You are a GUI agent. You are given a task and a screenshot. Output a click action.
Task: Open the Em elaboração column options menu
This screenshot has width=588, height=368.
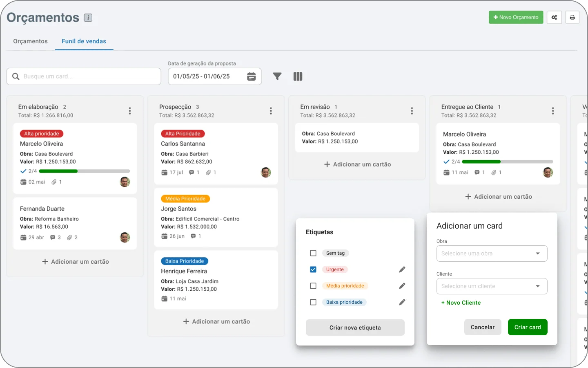click(130, 111)
